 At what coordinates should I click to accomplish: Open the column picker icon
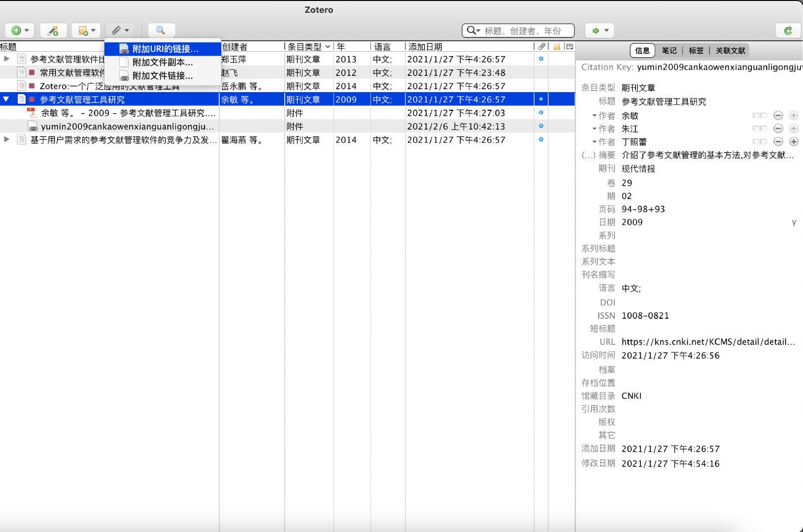(570, 46)
